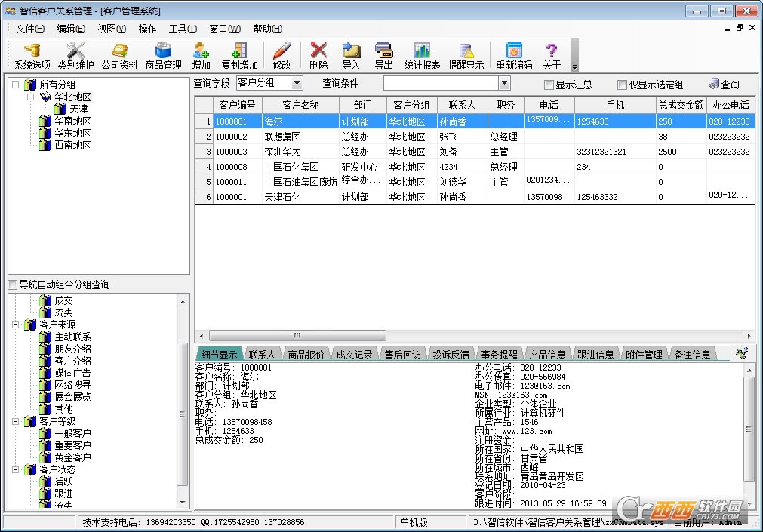Click the 导入 import icon
Viewport: 763px width, 532px height.
click(351, 56)
